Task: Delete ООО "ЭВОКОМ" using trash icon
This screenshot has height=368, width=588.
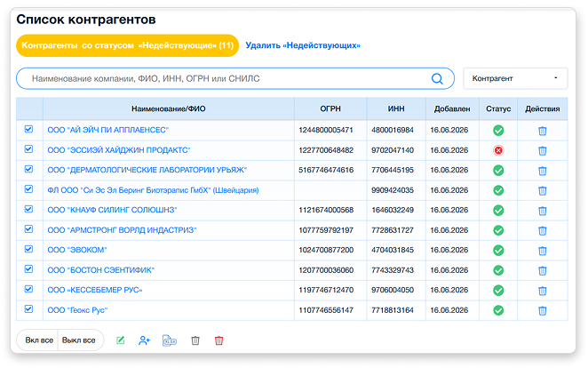Action: 542,251
